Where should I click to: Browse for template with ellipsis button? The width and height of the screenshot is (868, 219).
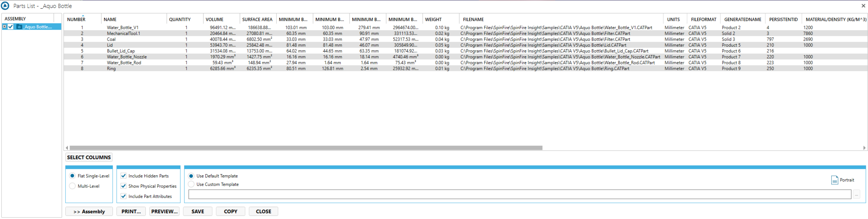point(856,194)
